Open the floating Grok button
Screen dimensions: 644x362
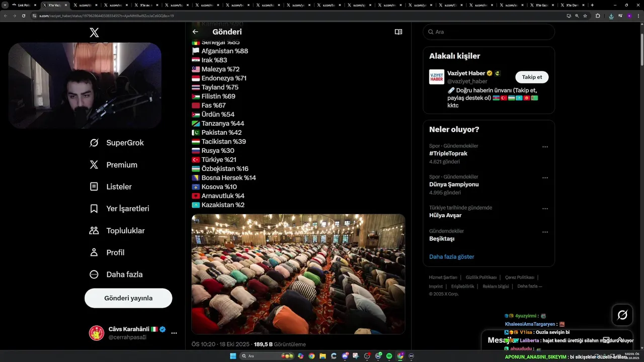pyautogui.click(x=622, y=315)
